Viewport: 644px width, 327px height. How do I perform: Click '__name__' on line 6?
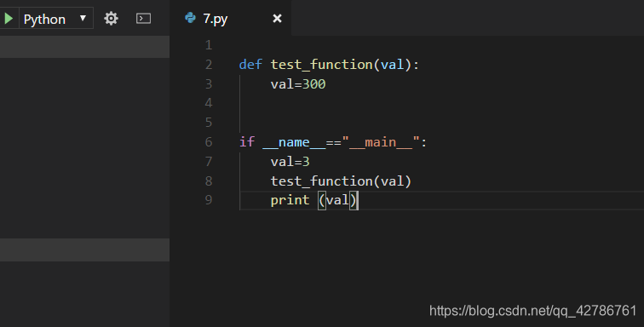(x=294, y=142)
